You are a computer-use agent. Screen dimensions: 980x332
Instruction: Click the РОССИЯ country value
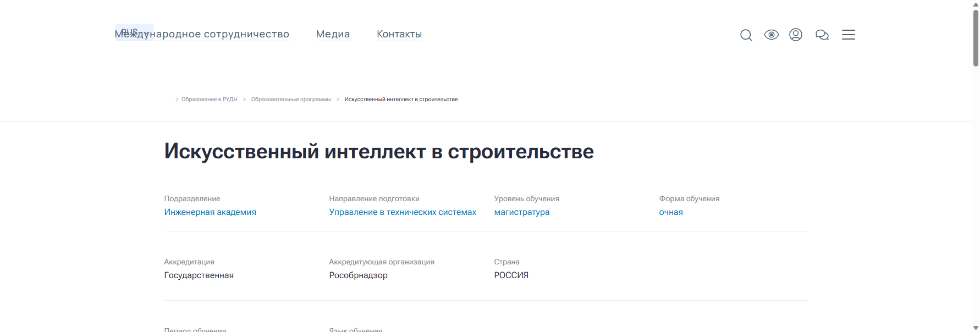click(511, 275)
